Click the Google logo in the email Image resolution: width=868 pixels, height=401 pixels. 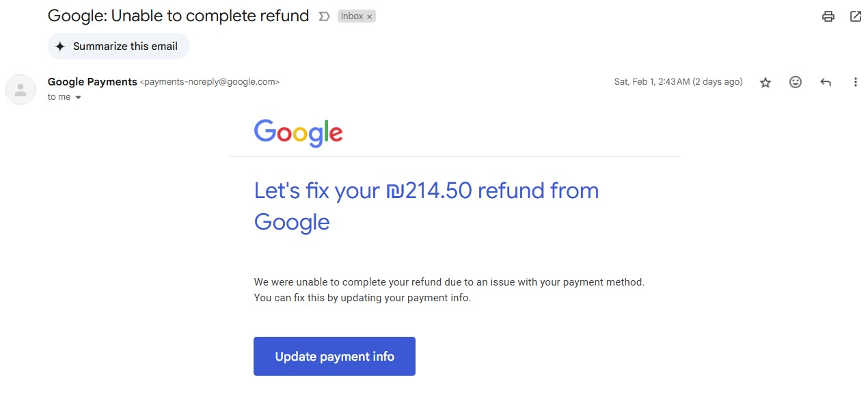pyautogui.click(x=298, y=133)
